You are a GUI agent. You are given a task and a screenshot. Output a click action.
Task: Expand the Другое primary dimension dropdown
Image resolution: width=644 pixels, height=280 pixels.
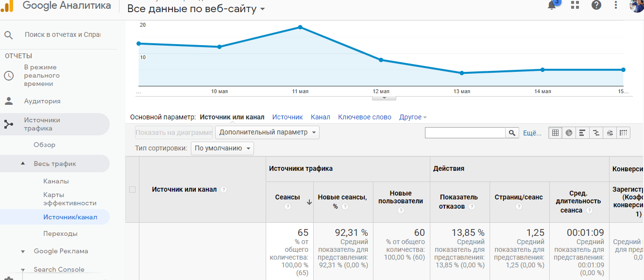point(413,117)
